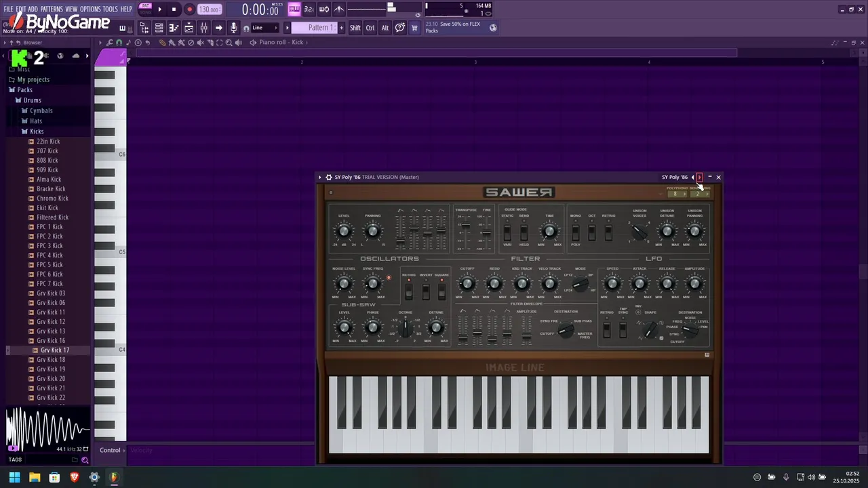Open piano roll wrench tools icon
Image resolution: width=868 pixels, height=488 pixels.
click(x=110, y=42)
